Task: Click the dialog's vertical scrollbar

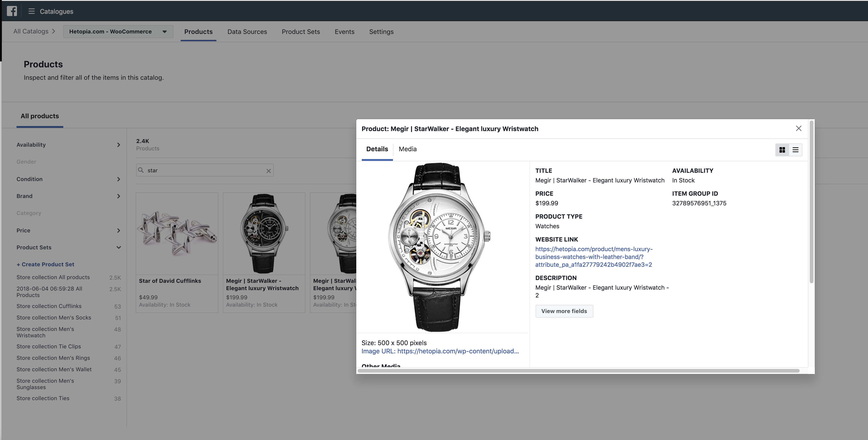Action: point(811,202)
